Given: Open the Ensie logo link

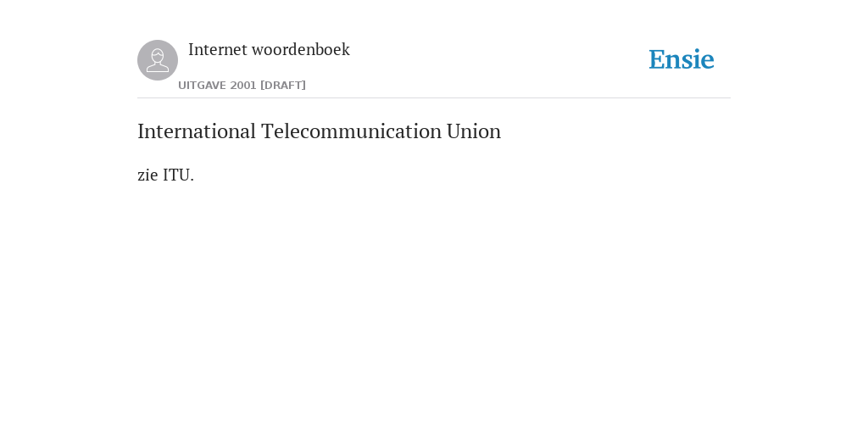Looking at the screenshot, I should (x=682, y=59).
